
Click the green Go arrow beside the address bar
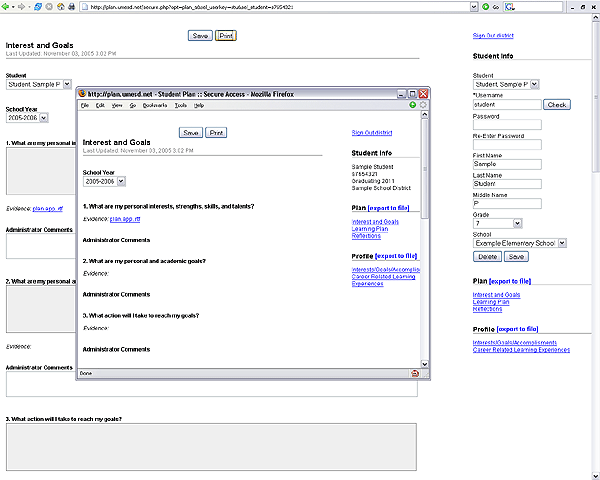coord(486,7)
